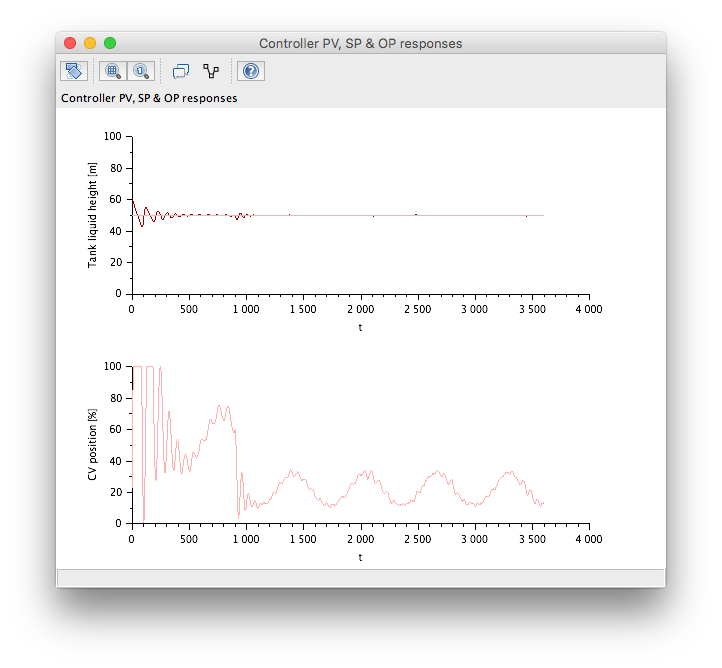
Task: Activate the Zoom area magnifier tool
Action: (x=113, y=71)
